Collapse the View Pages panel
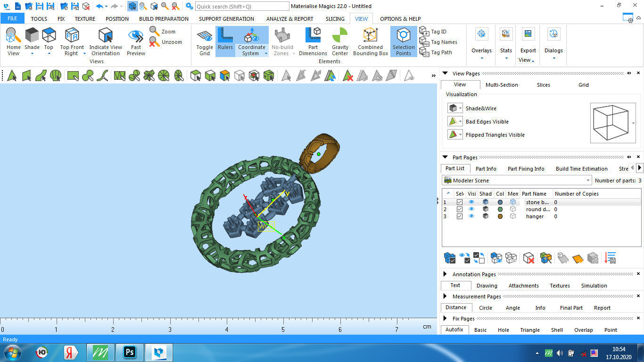This screenshot has width=644, height=362. pos(445,74)
